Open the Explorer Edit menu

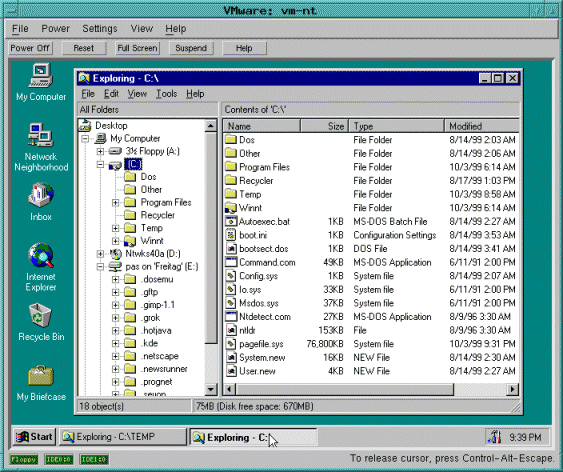tap(111, 94)
